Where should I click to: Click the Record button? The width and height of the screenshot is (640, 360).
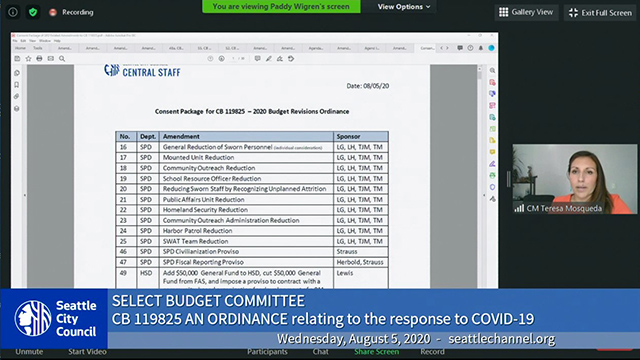pyautogui.click(x=432, y=351)
